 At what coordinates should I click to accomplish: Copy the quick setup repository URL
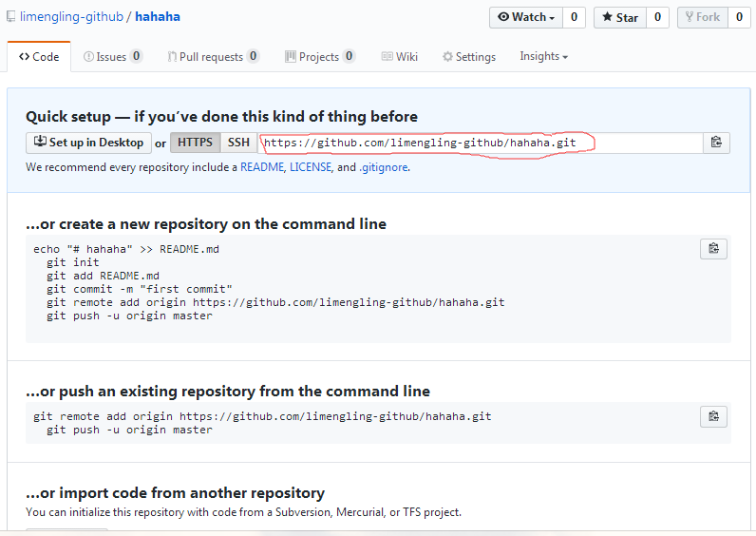click(x=716, y=143)
